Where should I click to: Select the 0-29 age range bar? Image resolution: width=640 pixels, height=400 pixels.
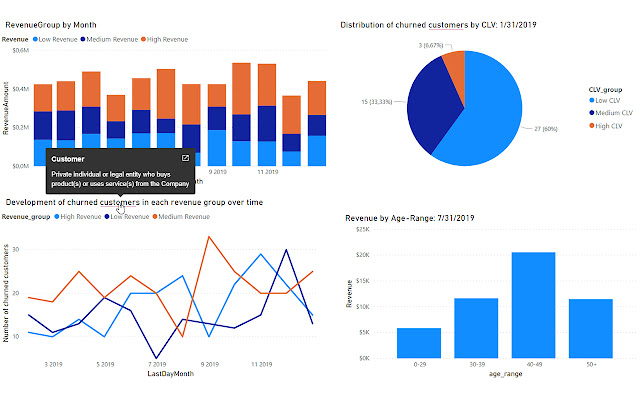pyautogui.click(x=419, y=343)
